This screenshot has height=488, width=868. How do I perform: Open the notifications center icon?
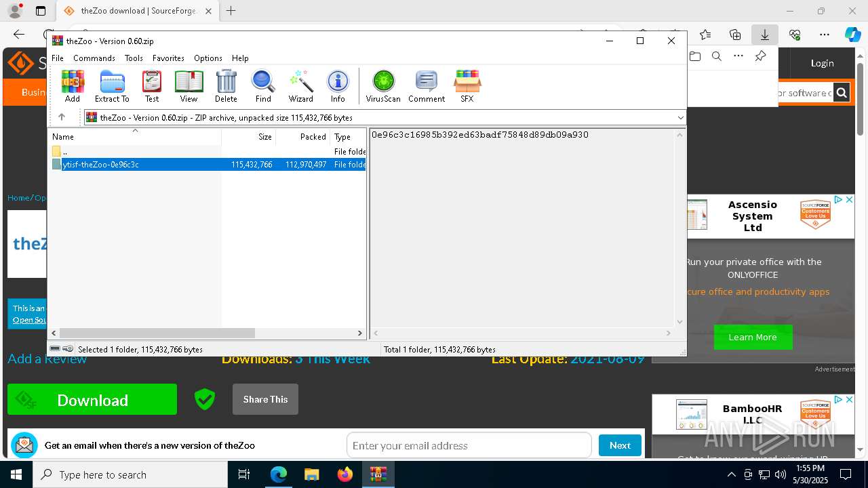point(846,474)
